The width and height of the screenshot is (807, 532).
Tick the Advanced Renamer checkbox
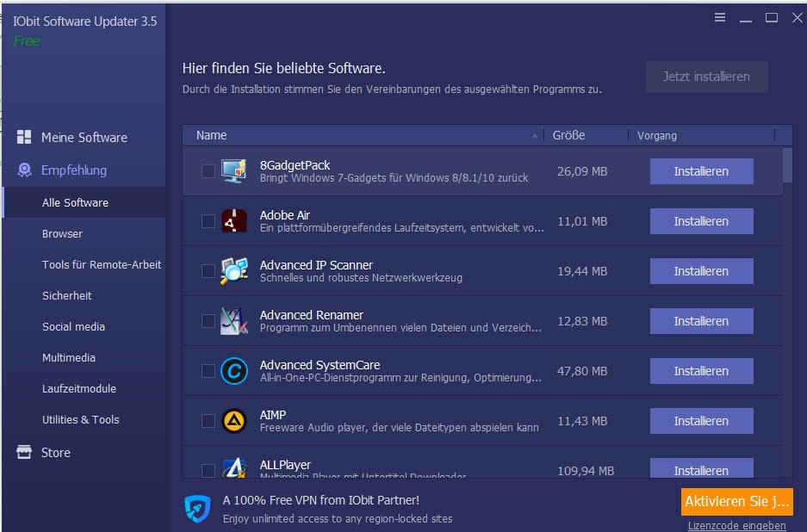(x=208, y=320)
